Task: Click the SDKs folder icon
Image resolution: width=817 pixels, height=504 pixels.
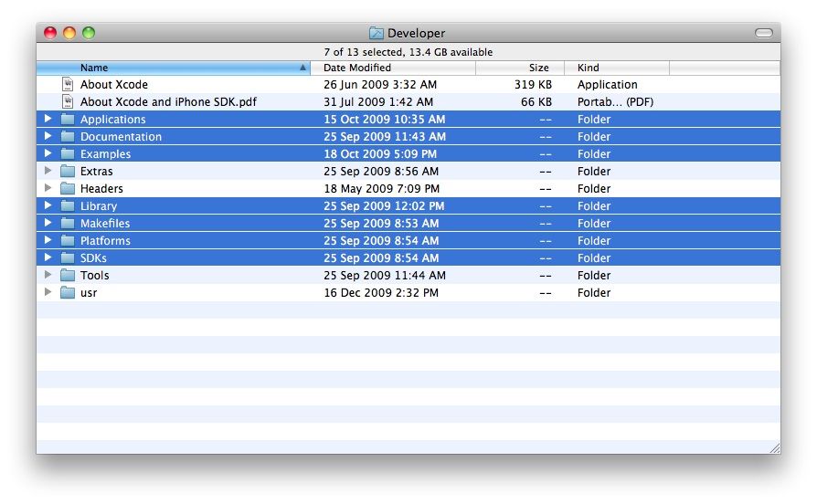Action: 68,257
